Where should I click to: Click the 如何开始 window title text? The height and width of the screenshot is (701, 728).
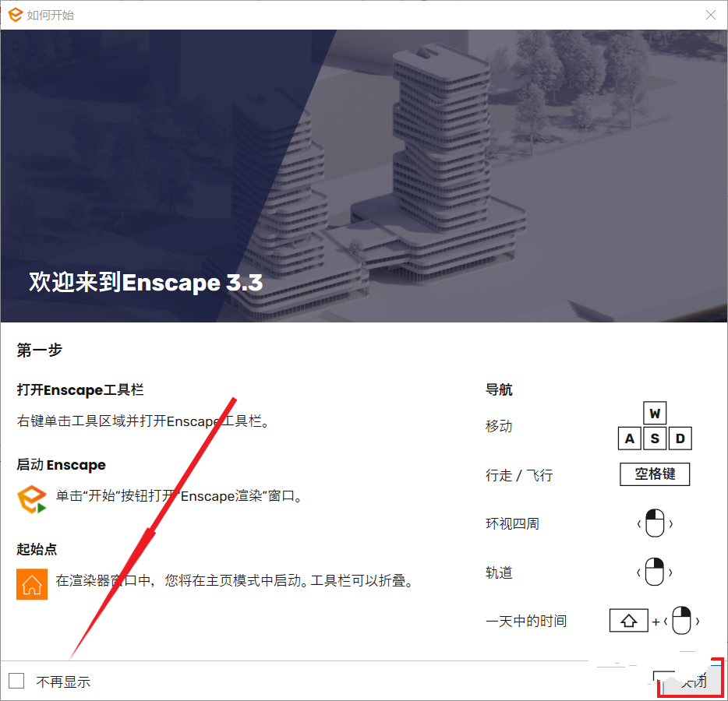51,16
